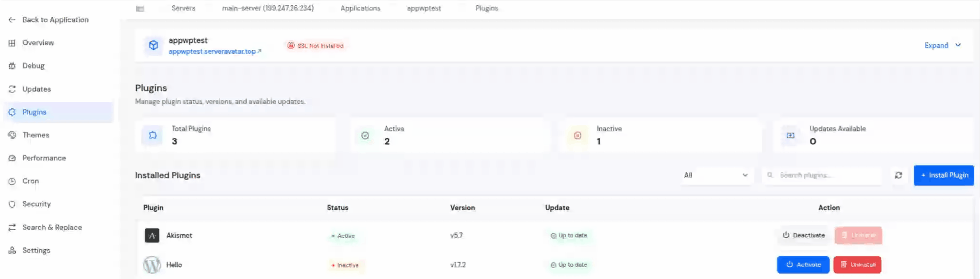Click the Plugins breadcrumb
980x279 pixels.
click(x=486, y=8)
